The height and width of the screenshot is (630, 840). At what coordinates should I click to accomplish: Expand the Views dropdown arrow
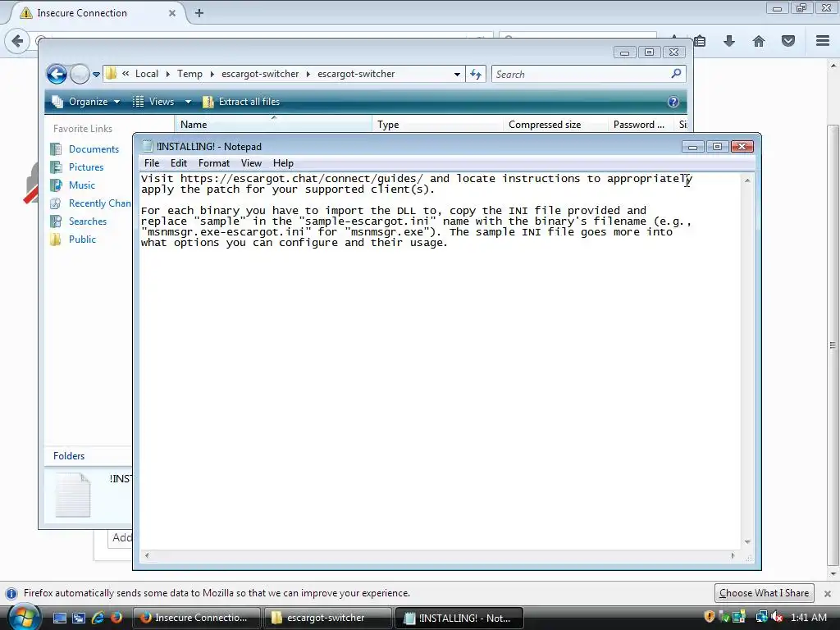[188, 102]
